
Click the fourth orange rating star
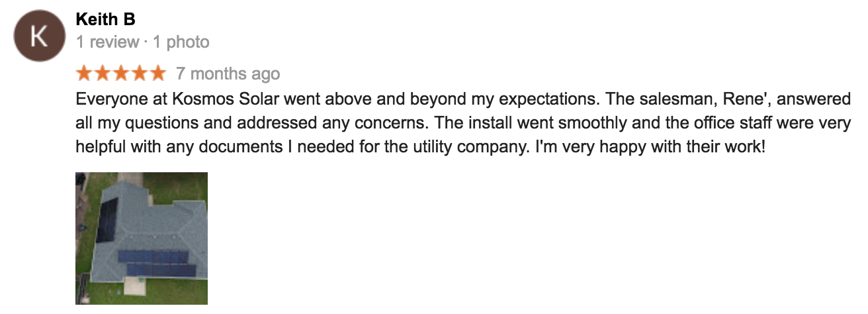(140, 73)
